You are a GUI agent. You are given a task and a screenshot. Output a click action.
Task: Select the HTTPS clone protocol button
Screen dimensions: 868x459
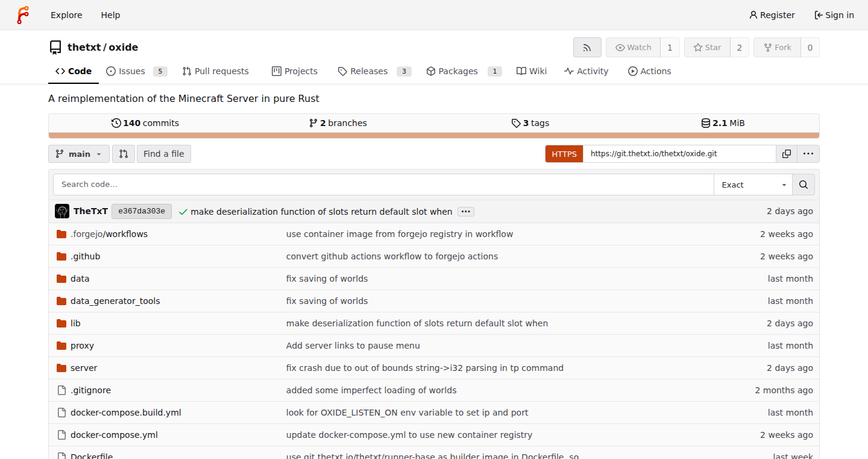[x=564, y=154]
